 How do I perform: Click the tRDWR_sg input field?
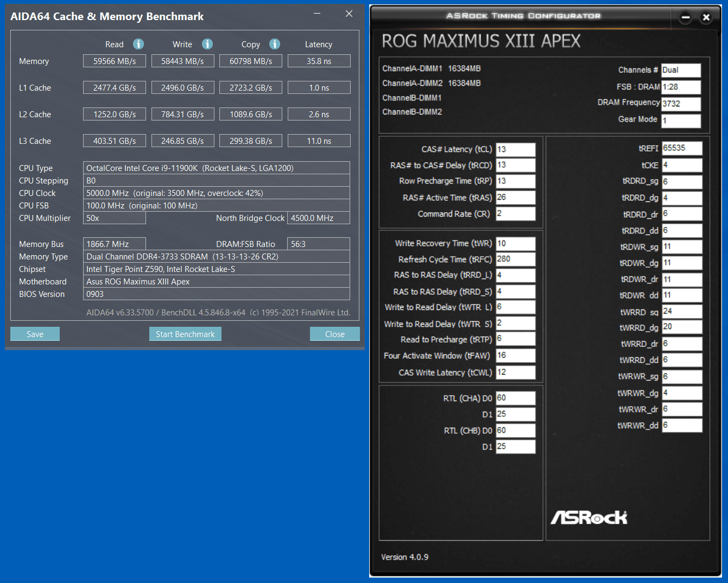(x=682, y=247)
